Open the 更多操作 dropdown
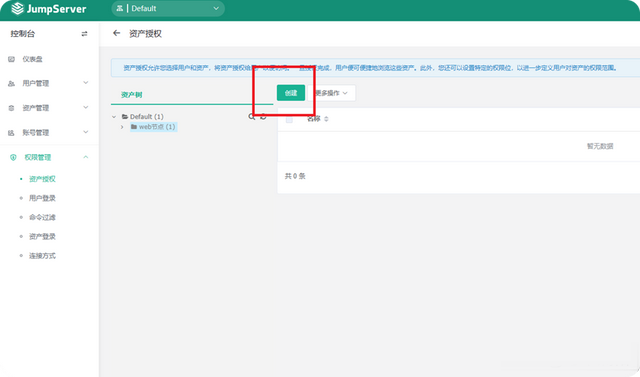 [x=331, y=93]
